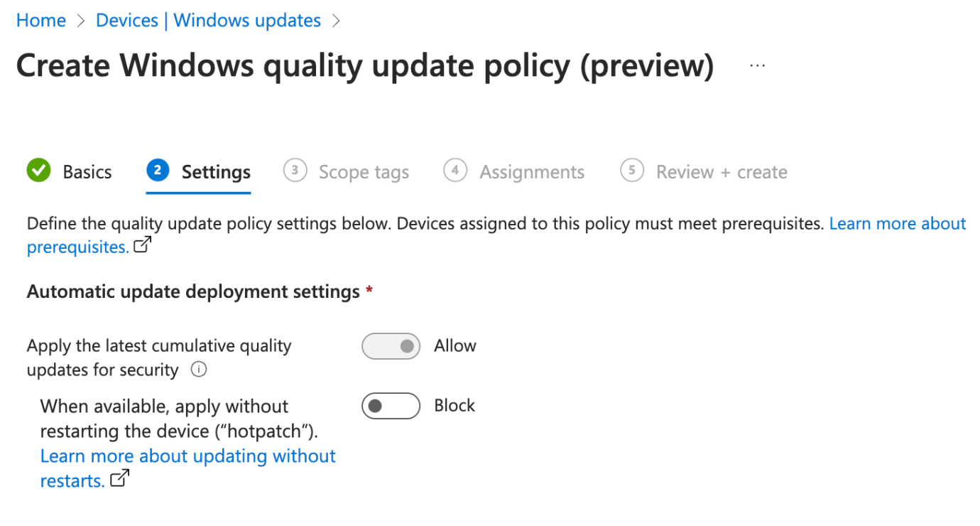Click the external link icon after restarts

point(121,479)
